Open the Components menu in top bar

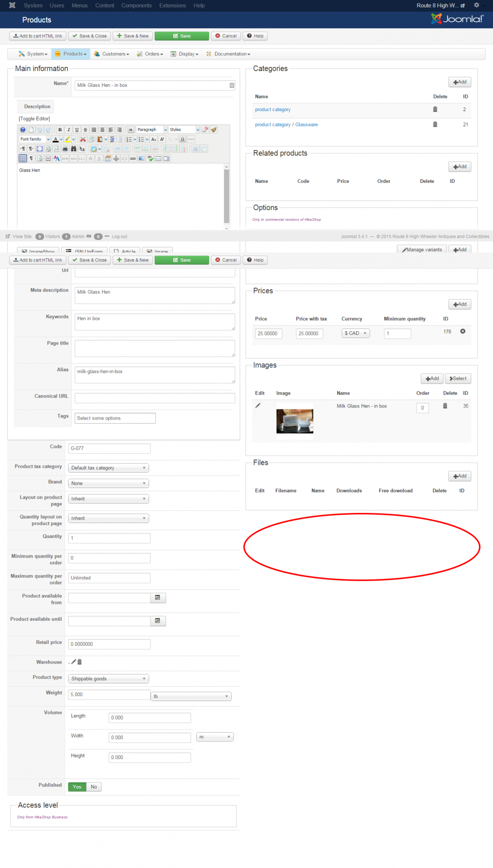(136, 5)
